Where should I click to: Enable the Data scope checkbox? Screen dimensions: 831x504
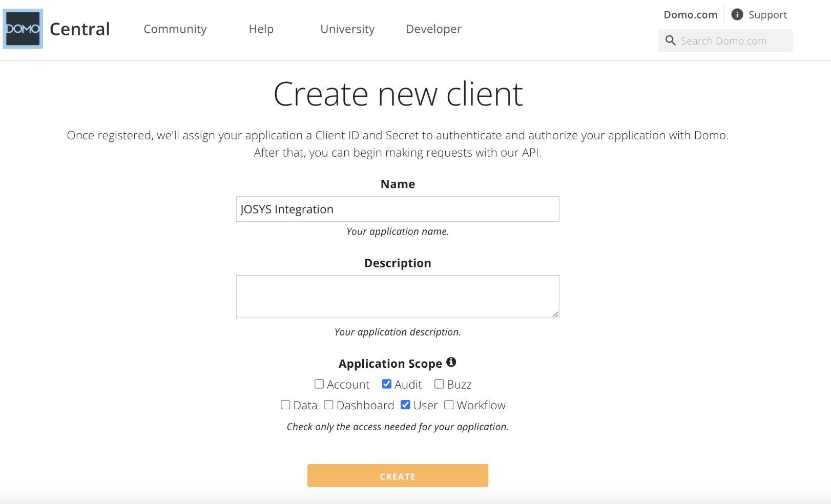[285, 405]
